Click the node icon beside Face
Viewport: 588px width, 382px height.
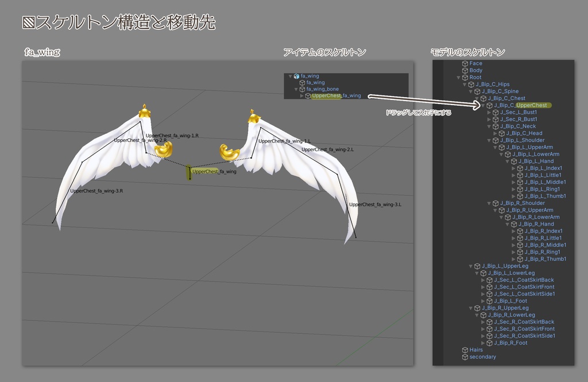465,63
